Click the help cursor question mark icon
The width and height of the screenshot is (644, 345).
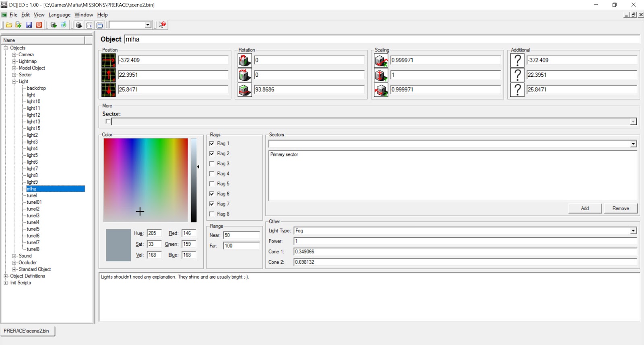[162, 25]
